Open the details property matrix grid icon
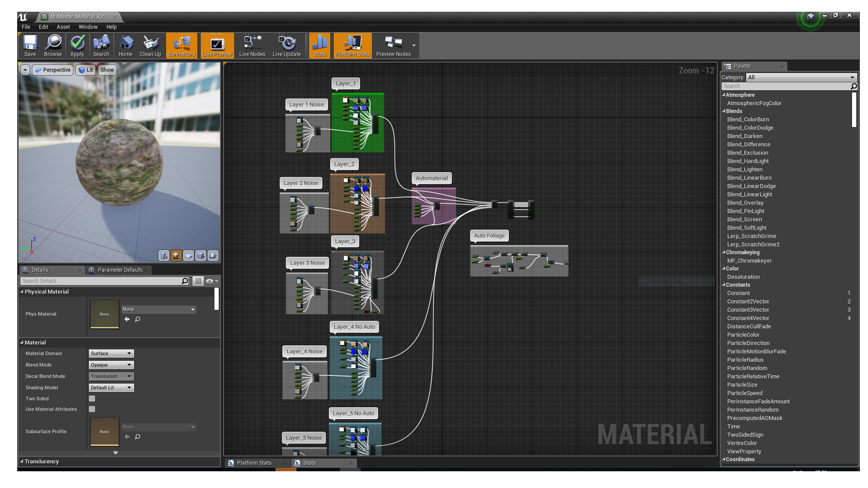This screenshot has width=868, height=488. (x=198, y=281)
